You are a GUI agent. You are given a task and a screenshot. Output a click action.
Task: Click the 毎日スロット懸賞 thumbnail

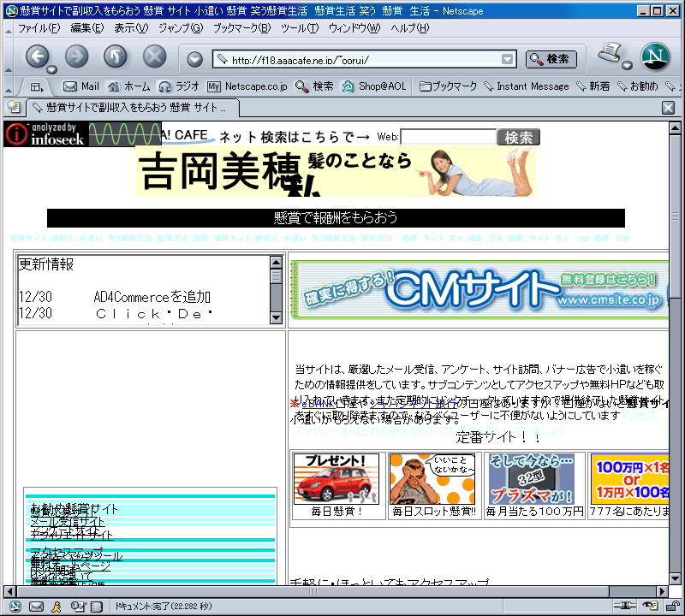(432, 479)
